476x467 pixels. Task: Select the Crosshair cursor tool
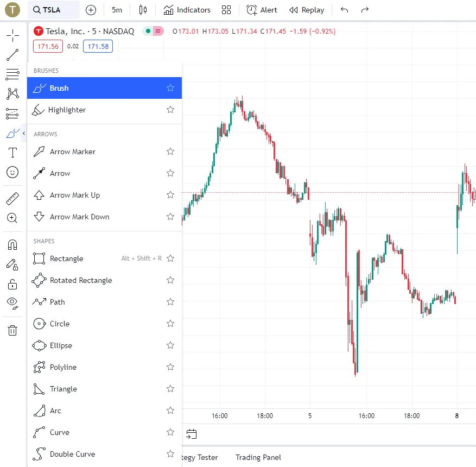click(x=12, y=35)
